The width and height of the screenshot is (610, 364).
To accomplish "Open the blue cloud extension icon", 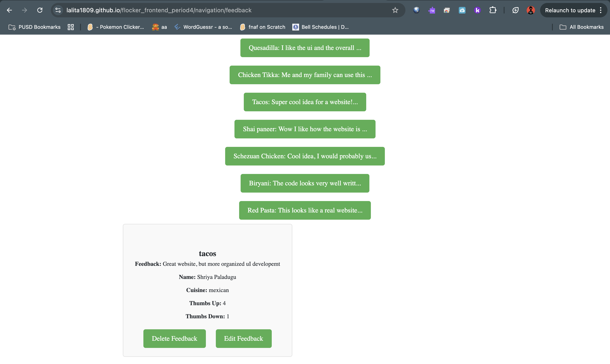I will pos(462,10).
